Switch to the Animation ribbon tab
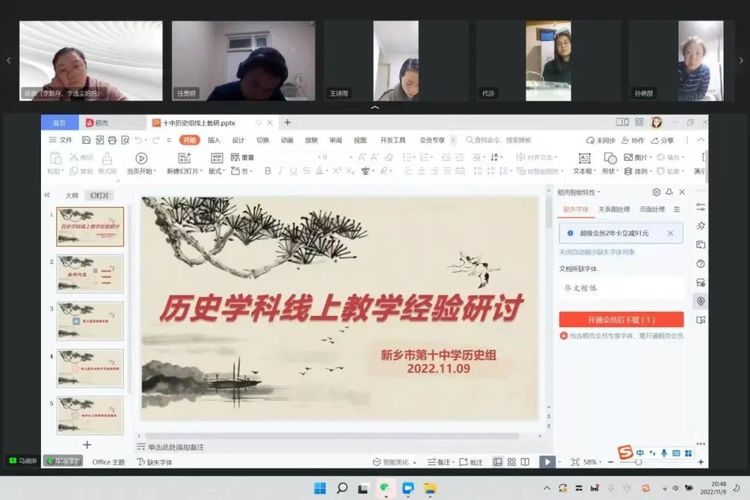Viewport: 750px width, 500px height. click(287, 140)
